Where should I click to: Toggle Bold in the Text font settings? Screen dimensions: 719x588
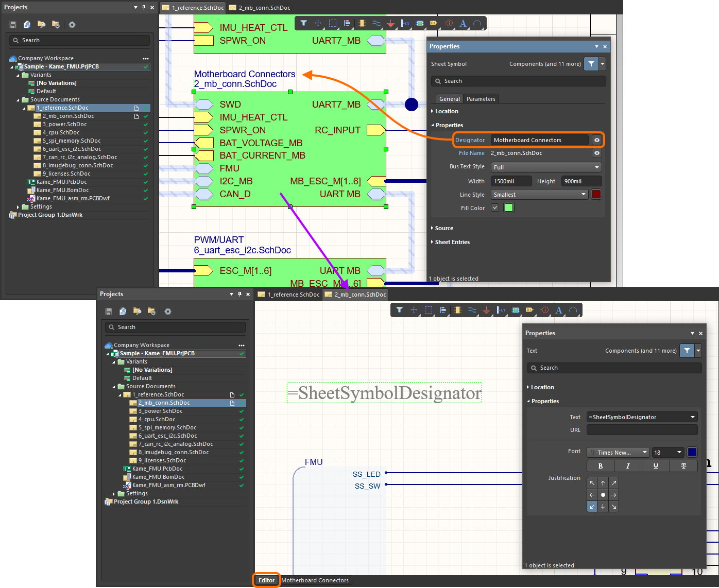(x=601, y=466)
